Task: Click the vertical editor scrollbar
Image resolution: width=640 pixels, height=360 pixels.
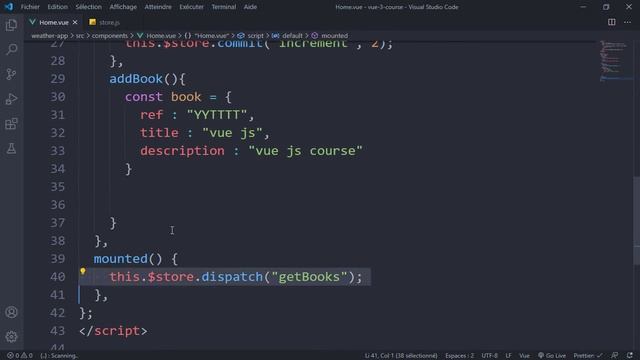Action: [x=637, y=220]
